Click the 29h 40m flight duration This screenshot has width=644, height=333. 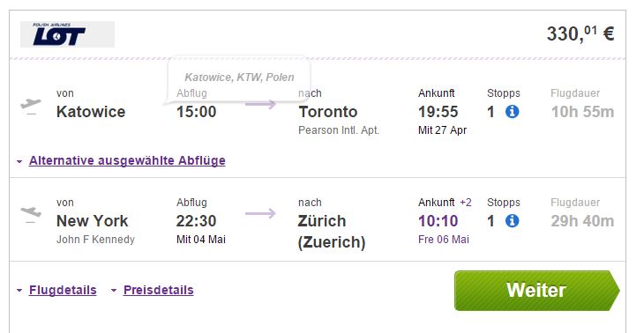pyautogui.click(x=582, y=221)
